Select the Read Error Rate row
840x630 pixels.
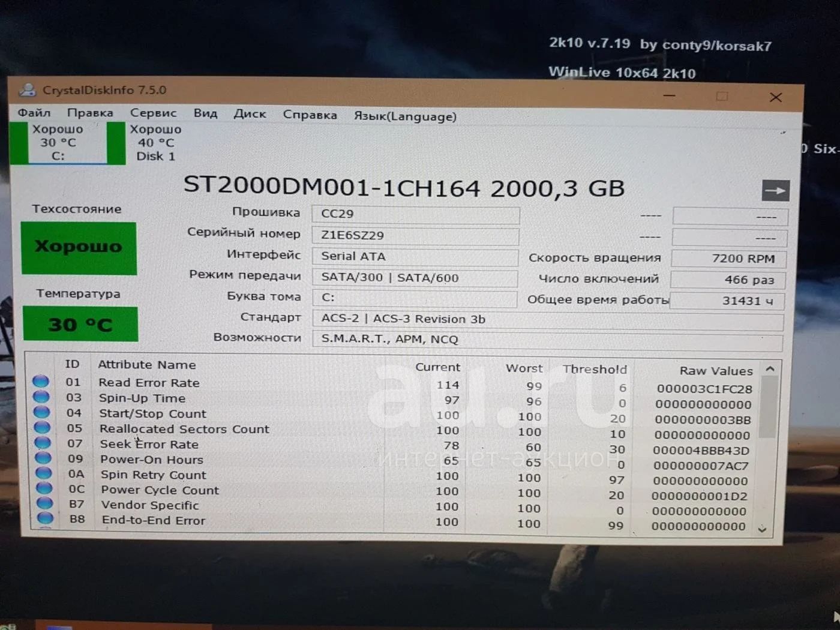[393, 385]
